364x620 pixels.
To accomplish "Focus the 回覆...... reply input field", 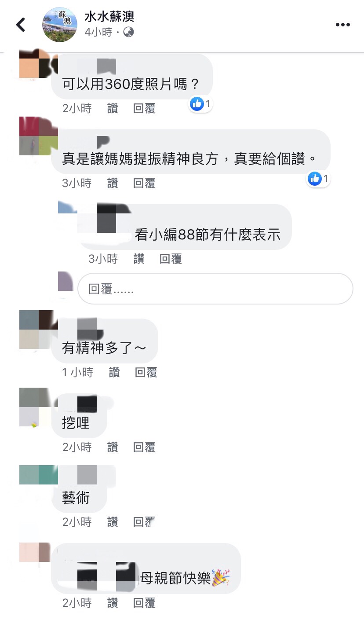I will [x=215, y=289].
